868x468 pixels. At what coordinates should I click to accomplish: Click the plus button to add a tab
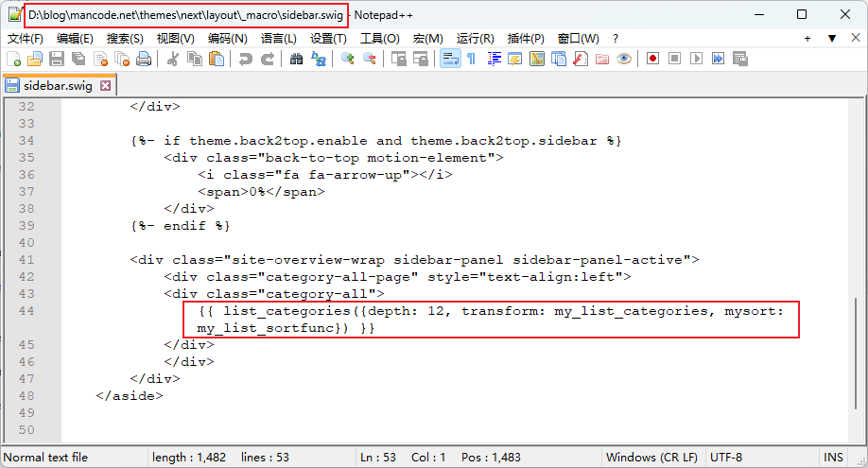tap(807, 39)
